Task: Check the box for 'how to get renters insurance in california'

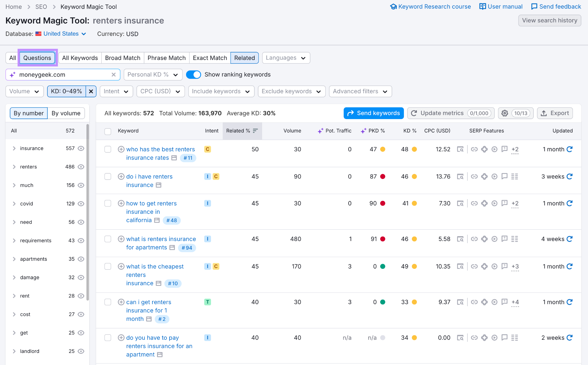Action: pos(108,203)
